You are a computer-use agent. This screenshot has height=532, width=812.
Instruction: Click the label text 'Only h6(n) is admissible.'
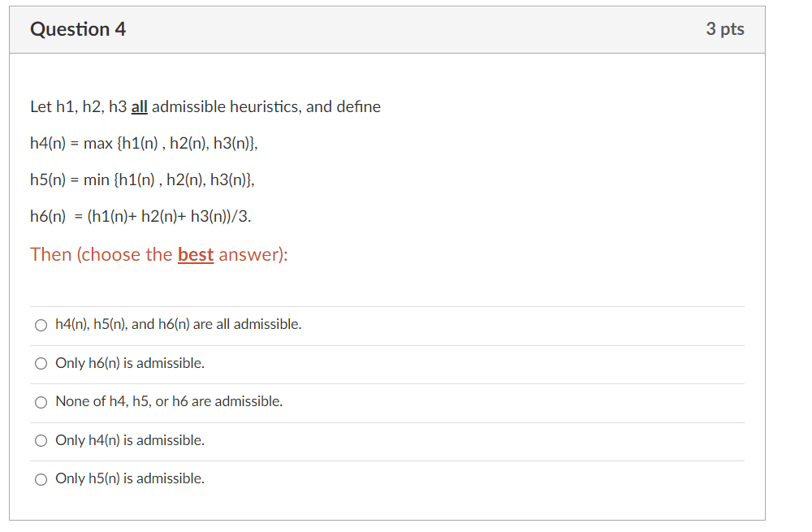[x=130, y=363]
